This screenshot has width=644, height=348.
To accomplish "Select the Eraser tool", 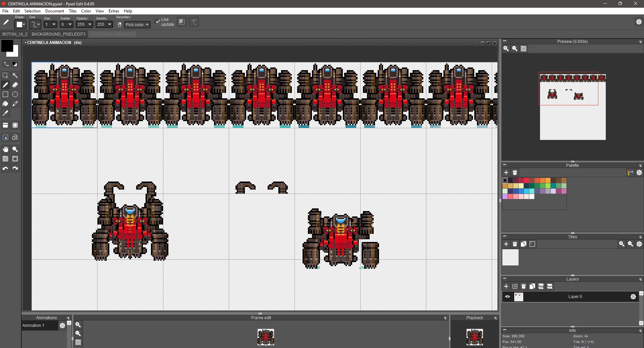I will [x=15, y=85].
